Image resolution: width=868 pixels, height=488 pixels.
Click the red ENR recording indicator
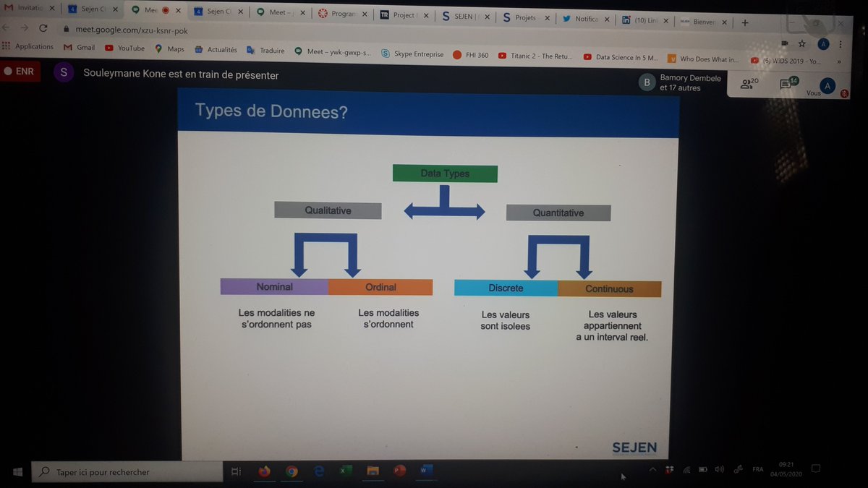click(x=20, y=72)
